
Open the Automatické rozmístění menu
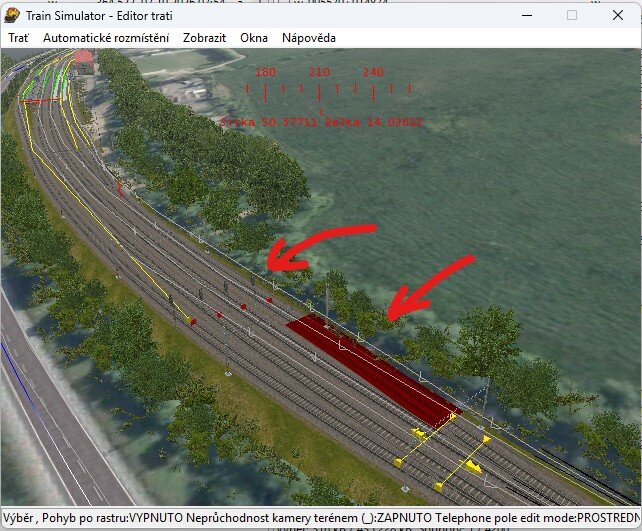click(x=106, y=38)
